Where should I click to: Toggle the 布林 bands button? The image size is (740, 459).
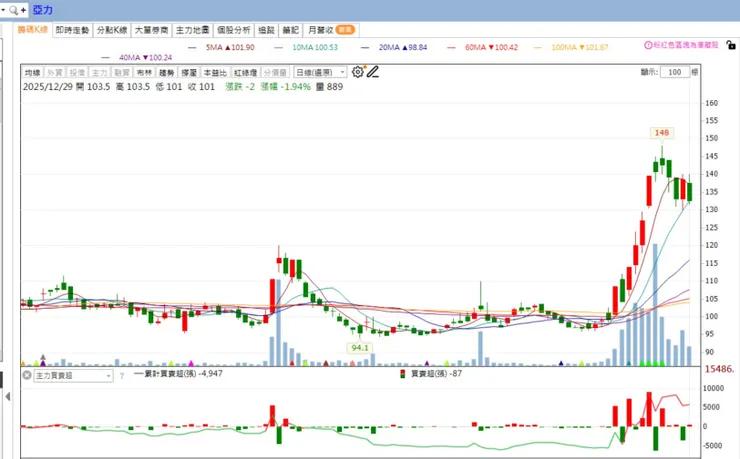pos(144,73)
